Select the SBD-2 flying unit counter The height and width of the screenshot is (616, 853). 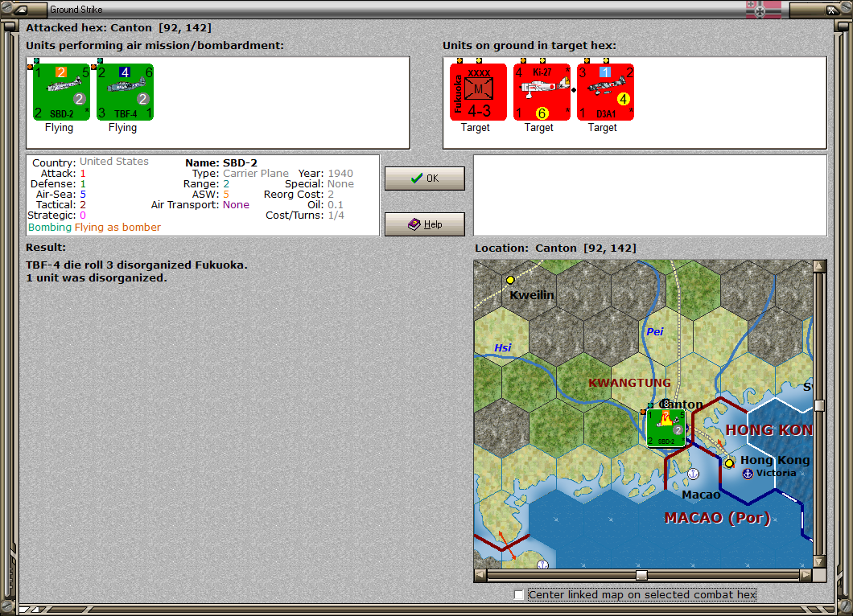point(61,92)
